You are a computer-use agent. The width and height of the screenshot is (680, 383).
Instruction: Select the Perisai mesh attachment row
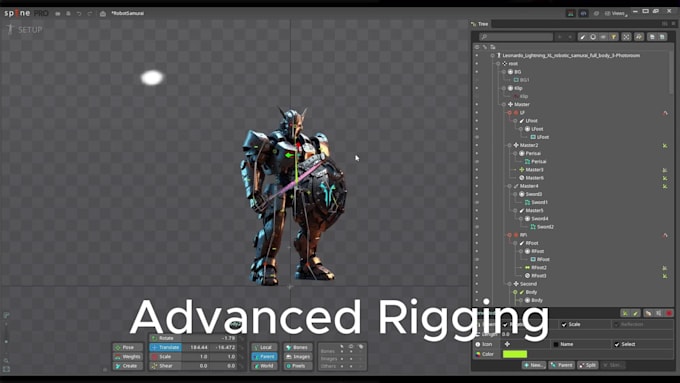pos(538,162)
